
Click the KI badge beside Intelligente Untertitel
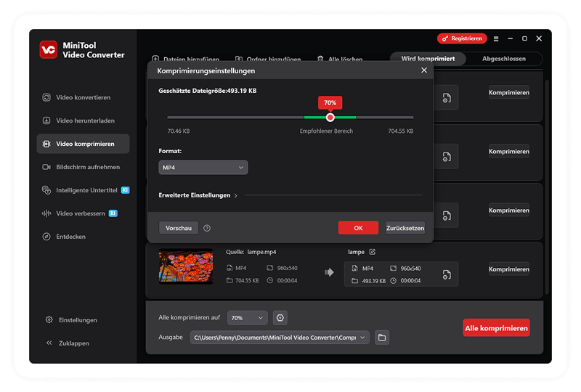coord(125,190)
